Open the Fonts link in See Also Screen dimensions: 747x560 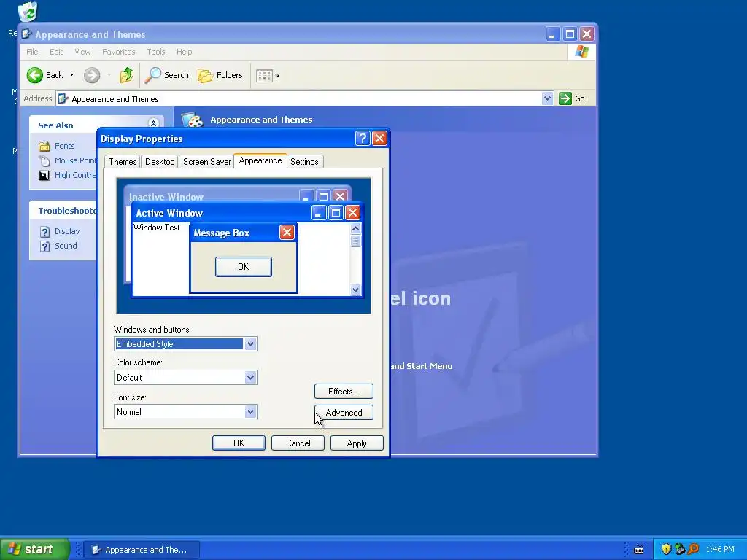point(65,146)
